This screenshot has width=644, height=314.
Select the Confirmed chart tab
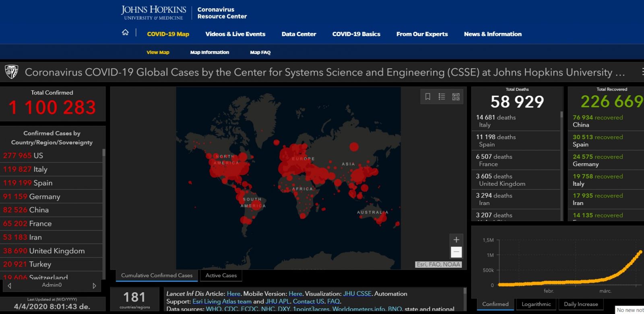(x=495, y=304)
